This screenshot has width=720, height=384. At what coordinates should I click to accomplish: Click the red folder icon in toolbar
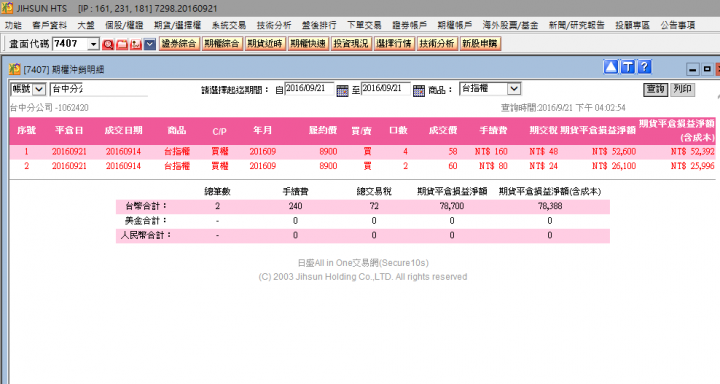tap(122, 44)
